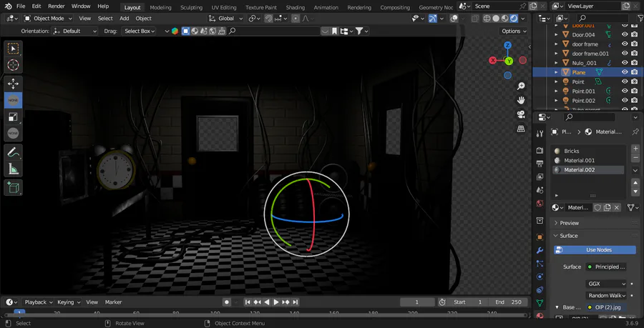The height and width of the screenshot is (328, 644).
Task: Toggle the camera view icon
Action: (521, 114)
